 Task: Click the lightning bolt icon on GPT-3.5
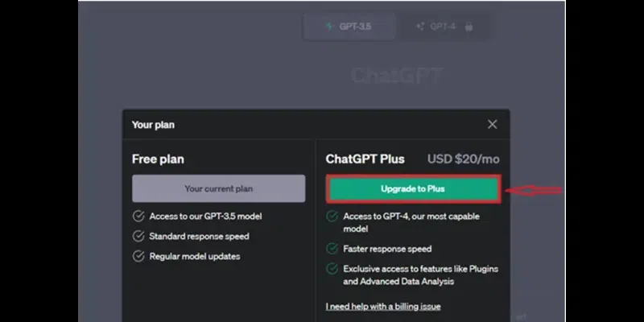coord(328,27)
